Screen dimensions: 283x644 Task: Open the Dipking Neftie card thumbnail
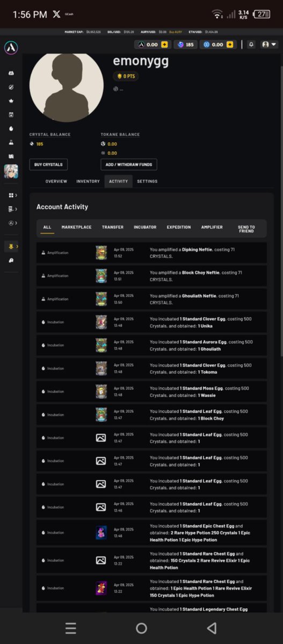(101, 252)
